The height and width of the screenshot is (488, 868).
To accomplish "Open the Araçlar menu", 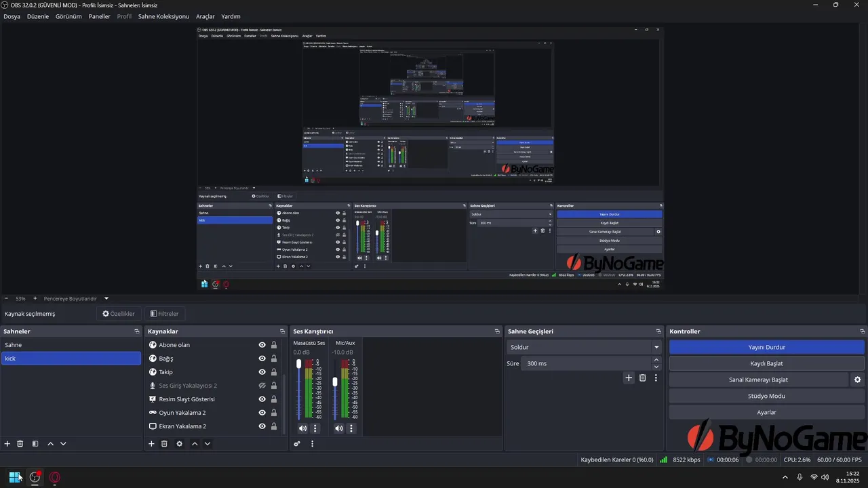I will point(205,16).
